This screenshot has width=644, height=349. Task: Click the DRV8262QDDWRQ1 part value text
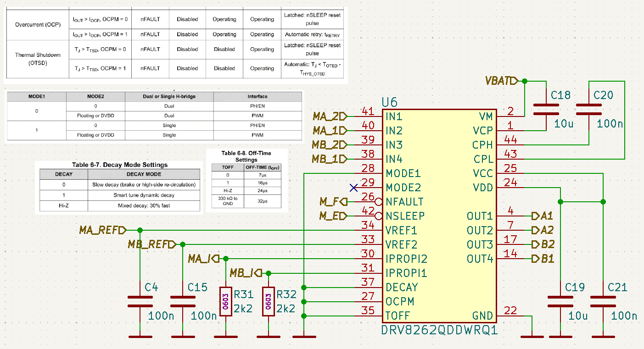coord(439,331)
